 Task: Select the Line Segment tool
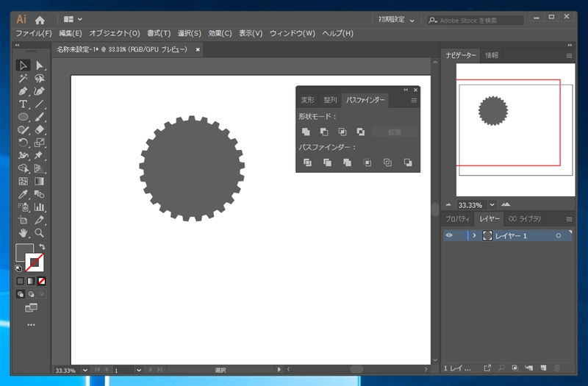coord(39,104)
